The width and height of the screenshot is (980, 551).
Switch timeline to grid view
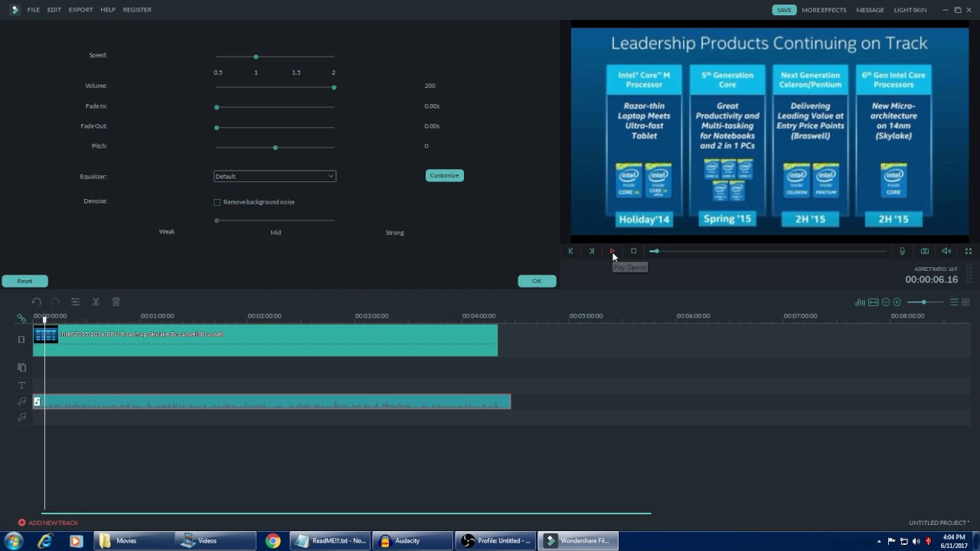coord(965,302)
